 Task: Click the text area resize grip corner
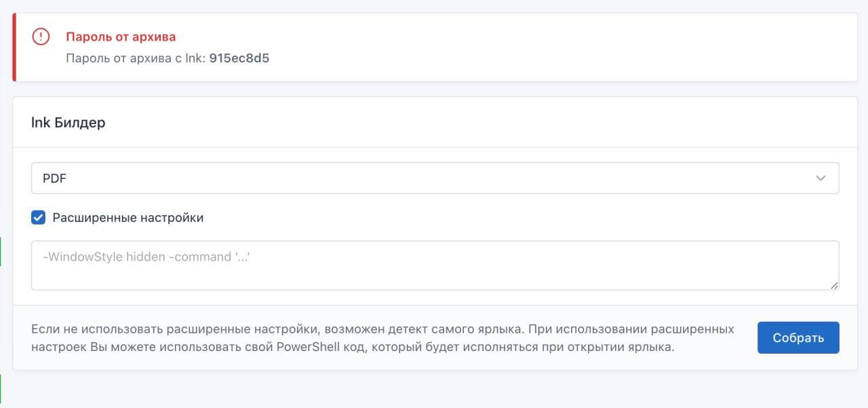click(x=835, y=286)
